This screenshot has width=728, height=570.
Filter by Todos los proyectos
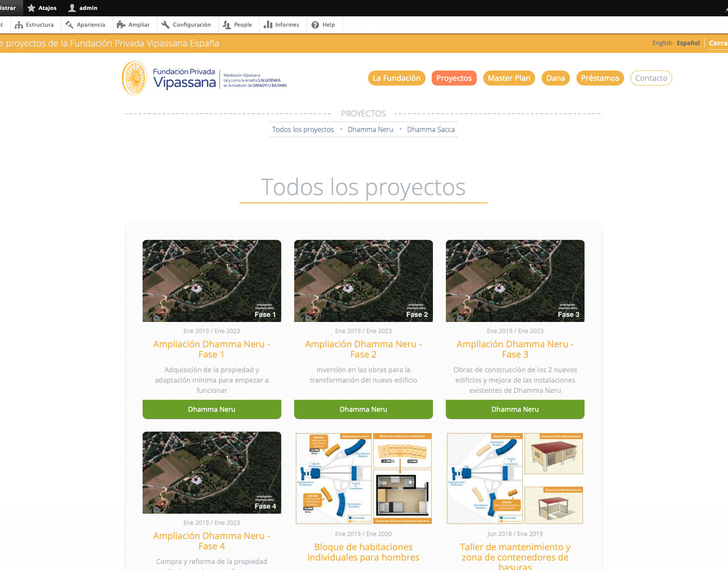coord(303,129)
